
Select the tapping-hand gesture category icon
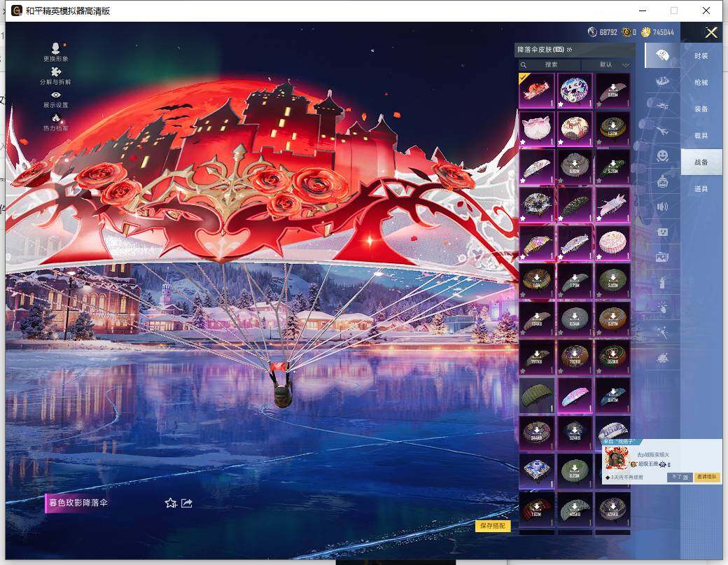662,307
